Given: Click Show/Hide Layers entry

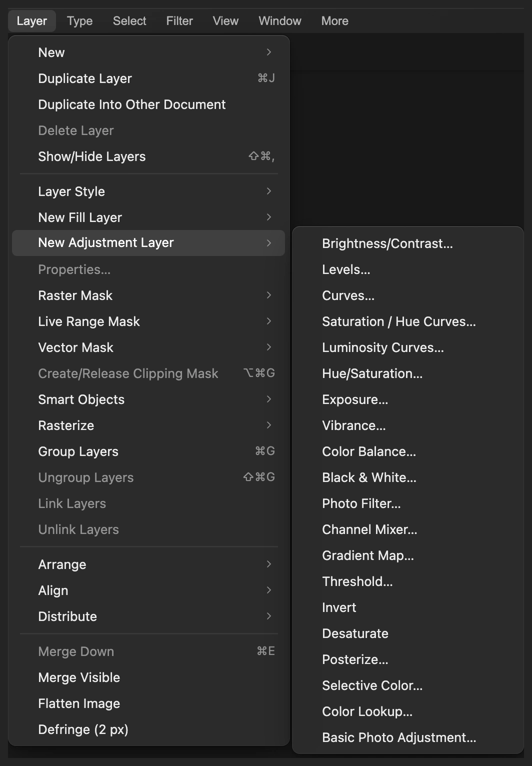Looking at the screenshot, I should coord(148,156).
